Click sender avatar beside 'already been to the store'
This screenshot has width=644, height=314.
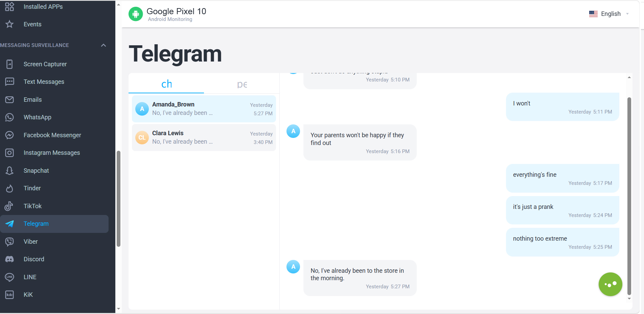(x=293, y=267)
